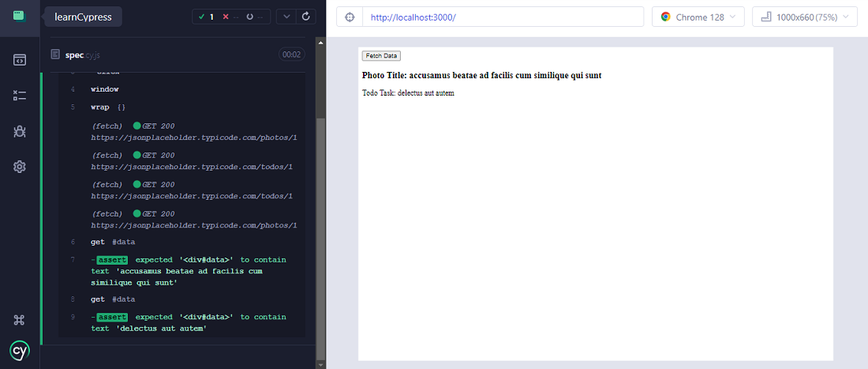Select the assert containing 'accusamus beatae' text

[x=181, y=271]
